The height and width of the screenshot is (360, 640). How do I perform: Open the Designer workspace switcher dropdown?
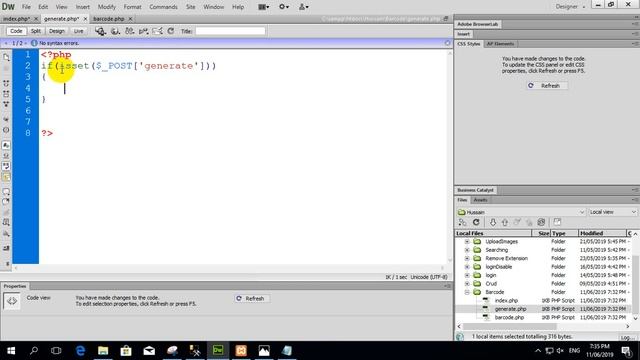pyautogui.click(x=570, y=7)
